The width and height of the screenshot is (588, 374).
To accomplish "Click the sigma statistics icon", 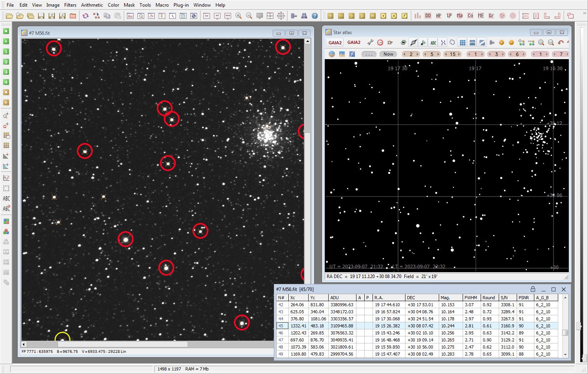I will 162,16.
